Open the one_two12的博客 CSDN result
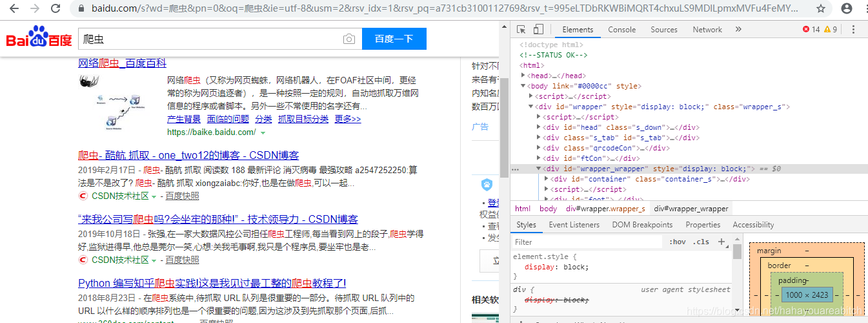868x323 pixels. pyautogui.click(x=188, y=156)
